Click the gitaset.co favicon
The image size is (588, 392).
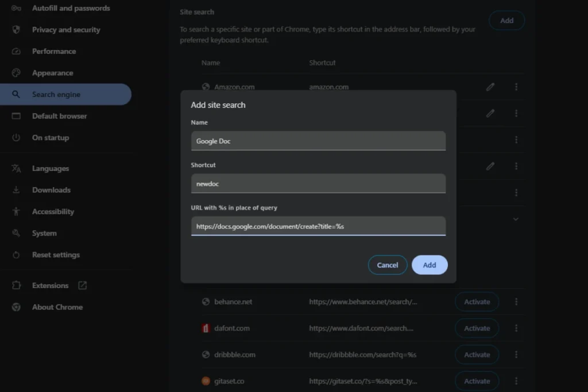click(x=206, y=381)
